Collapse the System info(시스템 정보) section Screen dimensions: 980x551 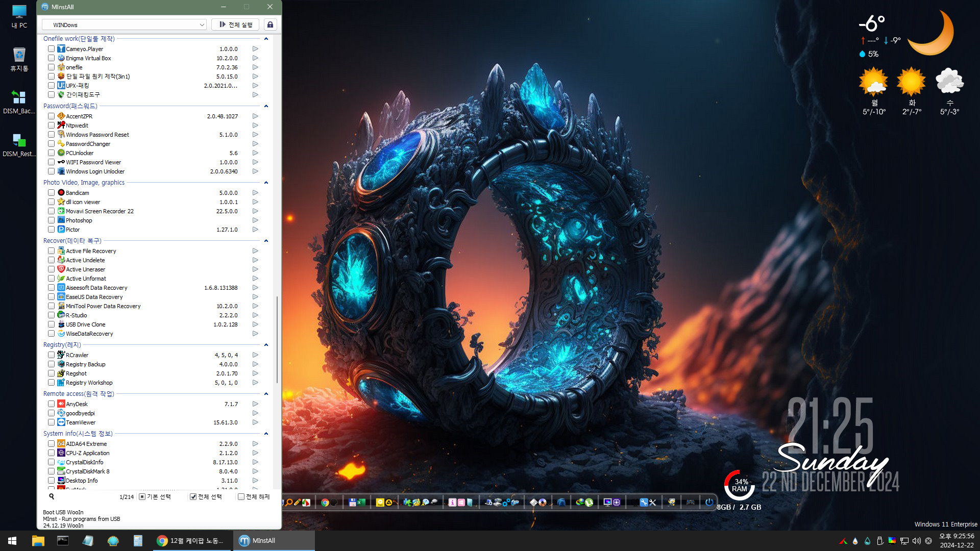266,434
